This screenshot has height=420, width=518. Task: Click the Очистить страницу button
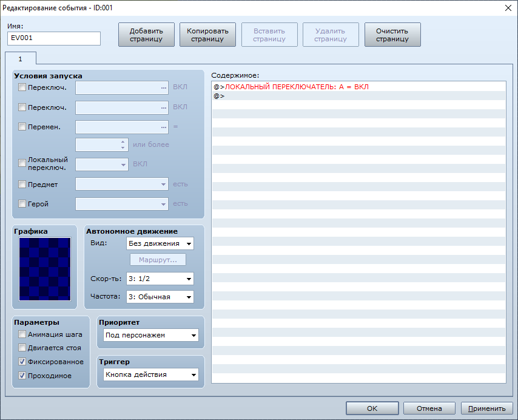(392, 35)
